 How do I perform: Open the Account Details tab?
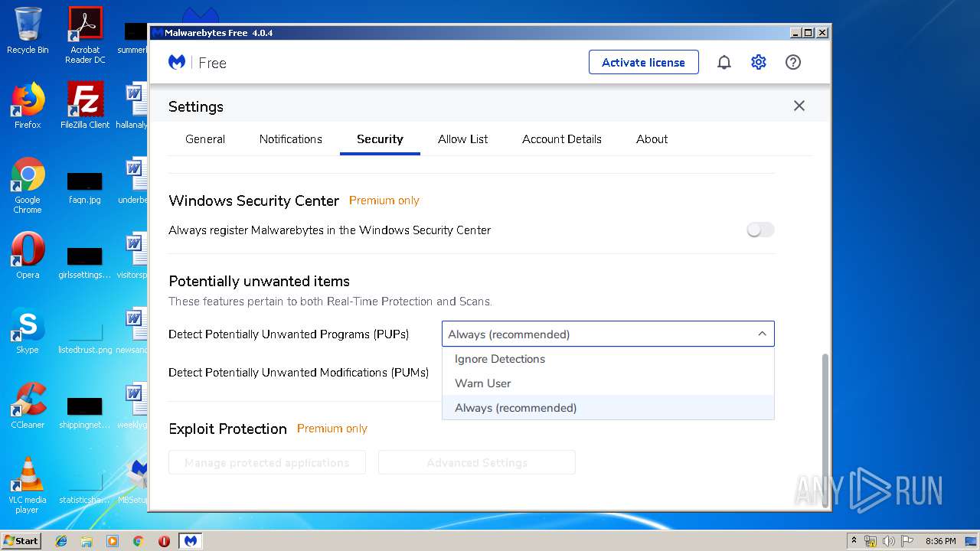coord(562,139)
